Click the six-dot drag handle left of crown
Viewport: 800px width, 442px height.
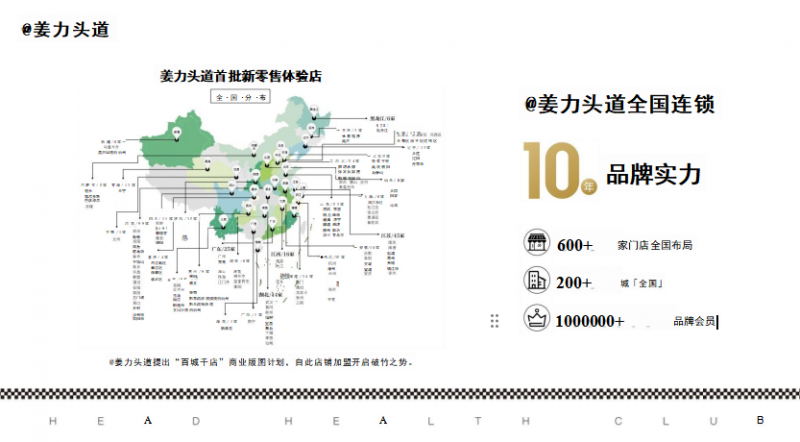[494, 320]
